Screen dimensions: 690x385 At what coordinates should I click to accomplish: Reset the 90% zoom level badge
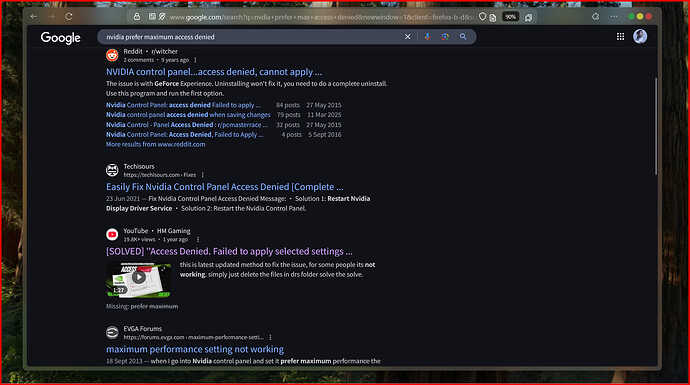tap(510, 17)
